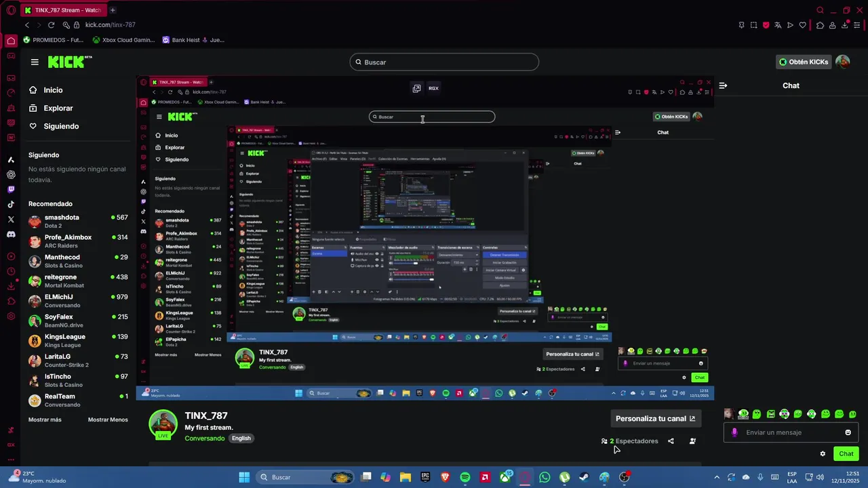Viewport: 868px width, 488px height.
Task: Click the Obtén KICKs button
Action: click(804, 62)
